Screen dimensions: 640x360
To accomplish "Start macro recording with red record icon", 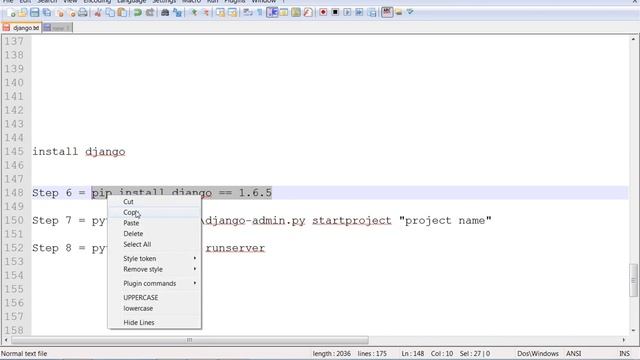I will (x=323, y=13).
